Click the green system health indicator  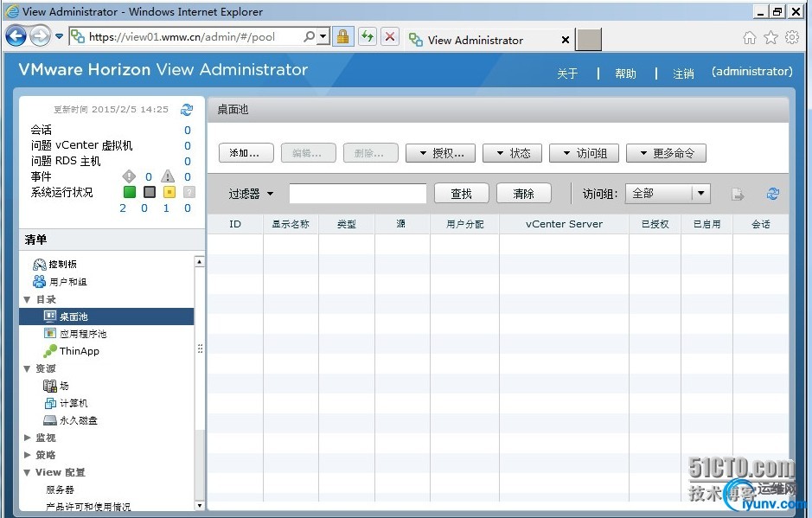pos(130,192)
